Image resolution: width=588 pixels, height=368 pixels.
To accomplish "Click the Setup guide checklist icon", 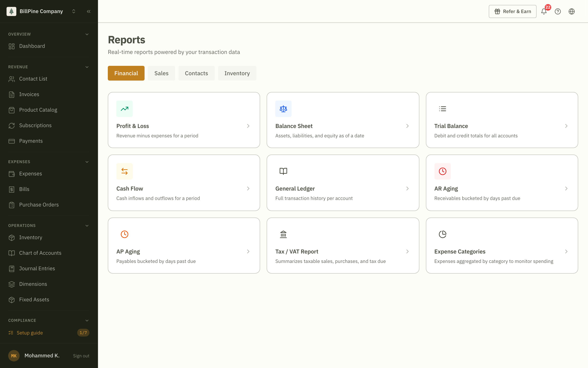I will tap(11, 333).
